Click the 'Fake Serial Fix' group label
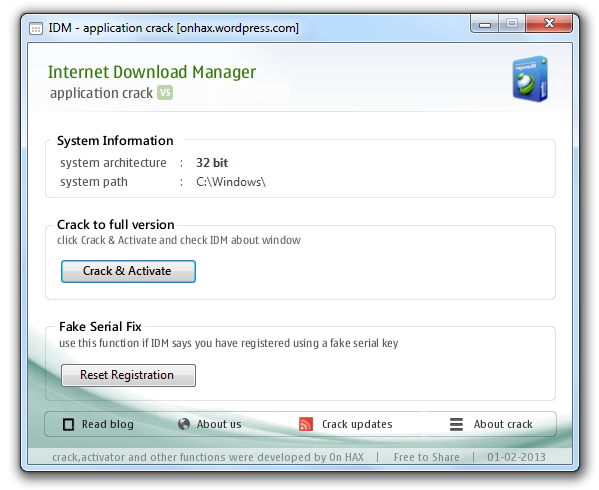 [x=100, y=327]
